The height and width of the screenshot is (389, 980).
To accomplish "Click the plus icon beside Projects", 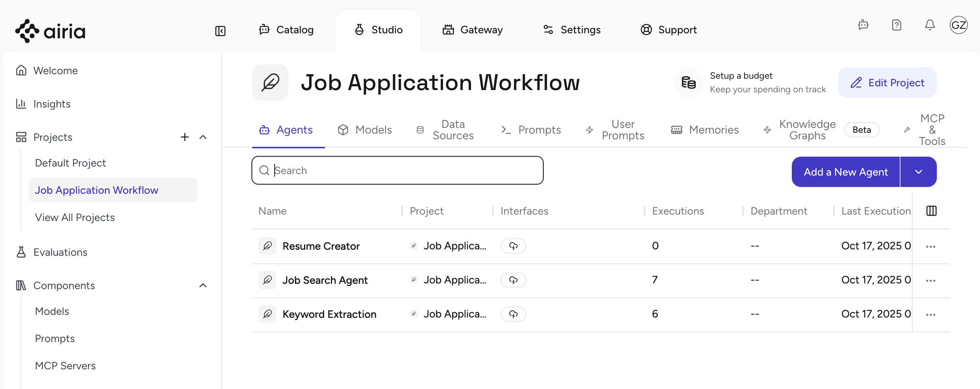I will 184,137.
